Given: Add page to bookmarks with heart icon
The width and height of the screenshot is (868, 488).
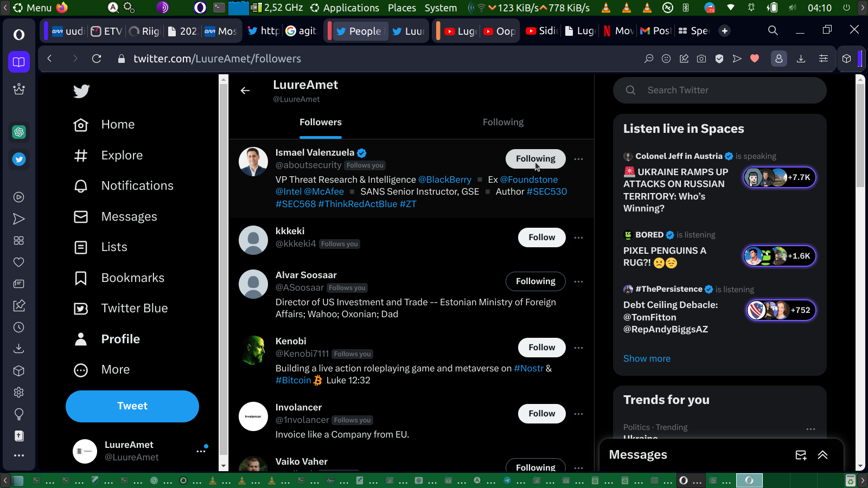Looking at the screenshot, I should (x=755, y=59).
